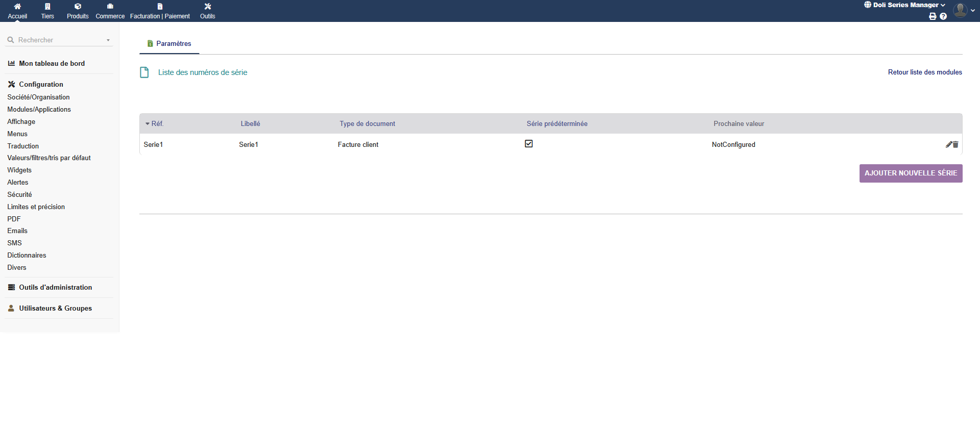Image resolution: width=980 pixels, height=432 pixels.
Task: Click the Accueil home icon
Action: tap(17, 7)
